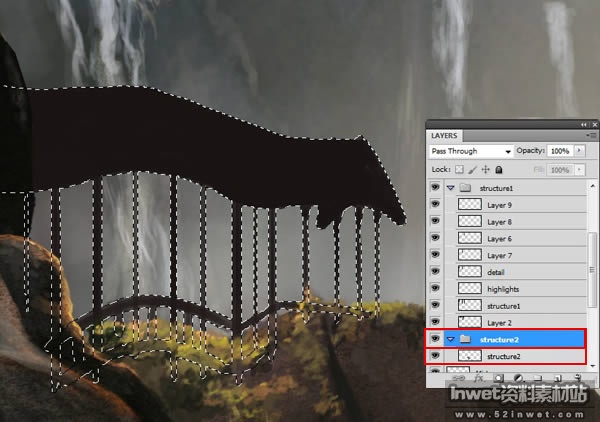Open the layer style fx menu
Viewport: 600px width, 422px height.
click(x=478, y=378)
